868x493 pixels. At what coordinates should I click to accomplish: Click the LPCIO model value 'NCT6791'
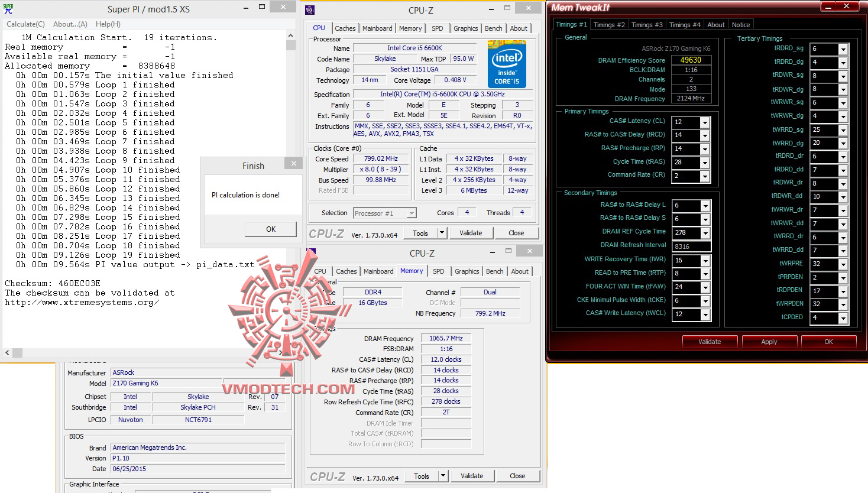[x=198, y=420]
